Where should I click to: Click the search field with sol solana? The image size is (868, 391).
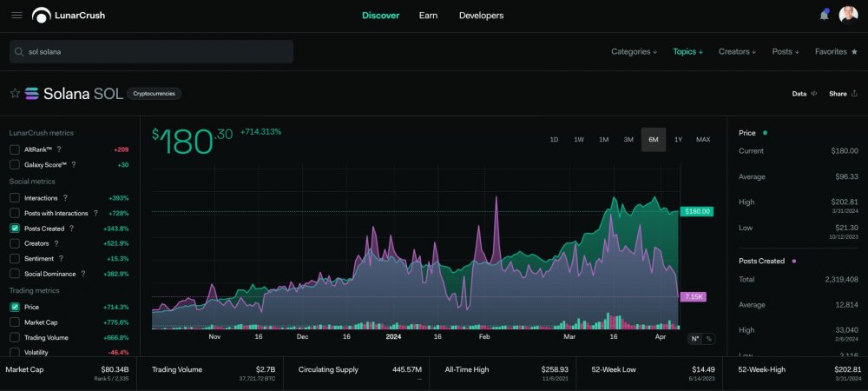pos(152,51)
